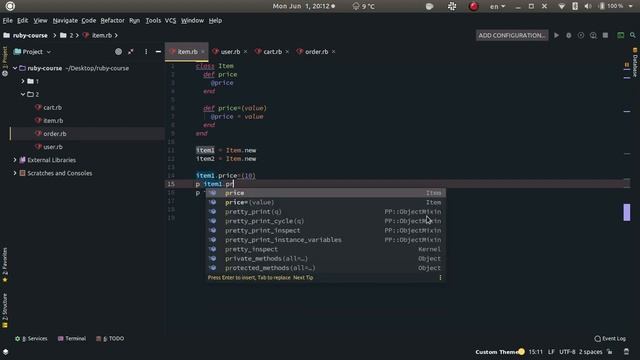
Task: Open the TODO tool window
Action: pos(110,338)
